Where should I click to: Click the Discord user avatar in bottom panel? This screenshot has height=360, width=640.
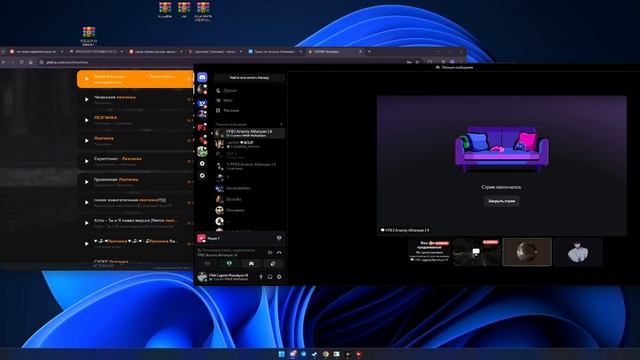(x=202, y=277)
